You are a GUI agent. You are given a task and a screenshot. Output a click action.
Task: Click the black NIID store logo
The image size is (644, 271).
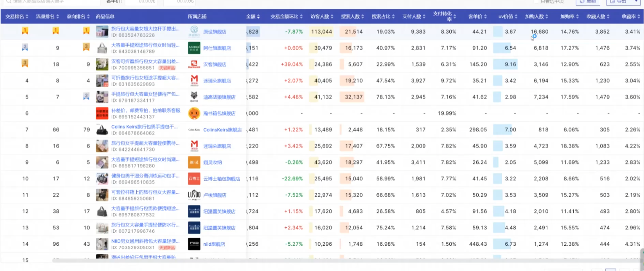pyautogui.click(x=194, y=244)
